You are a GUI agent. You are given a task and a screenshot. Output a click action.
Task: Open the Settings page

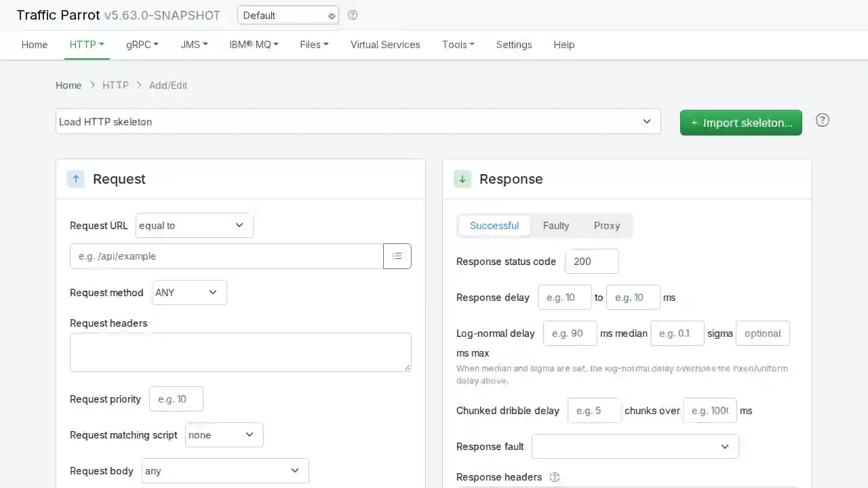(514, 45)
